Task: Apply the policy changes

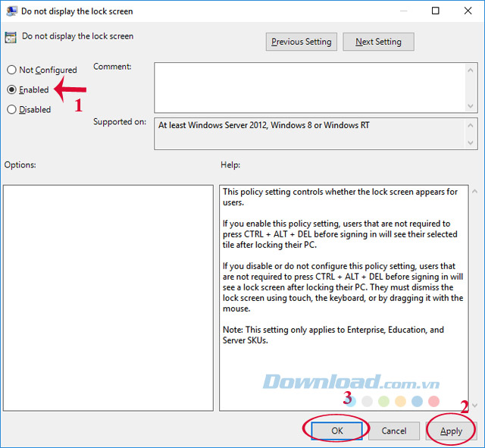Action: [x=451, y=431]
